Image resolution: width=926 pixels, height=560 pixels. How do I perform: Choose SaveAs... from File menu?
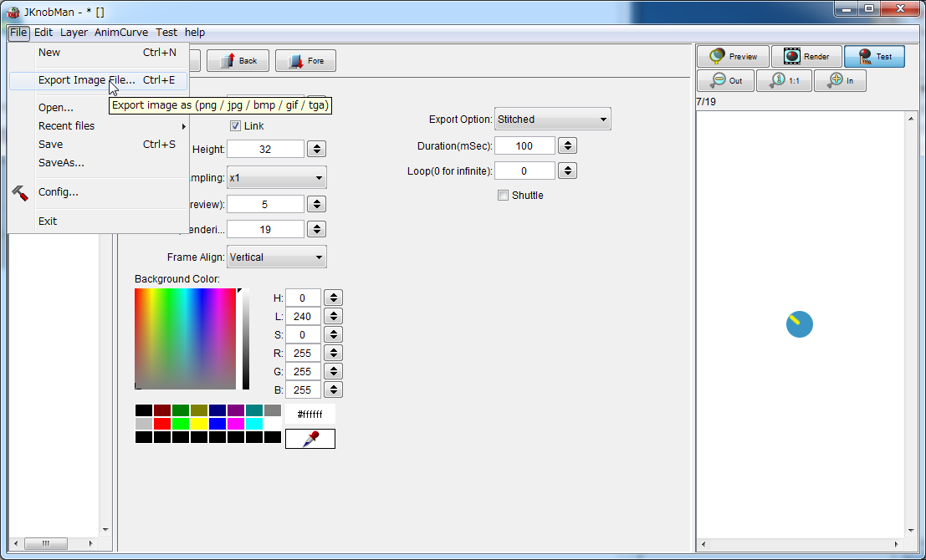click(x=98, y=162)
